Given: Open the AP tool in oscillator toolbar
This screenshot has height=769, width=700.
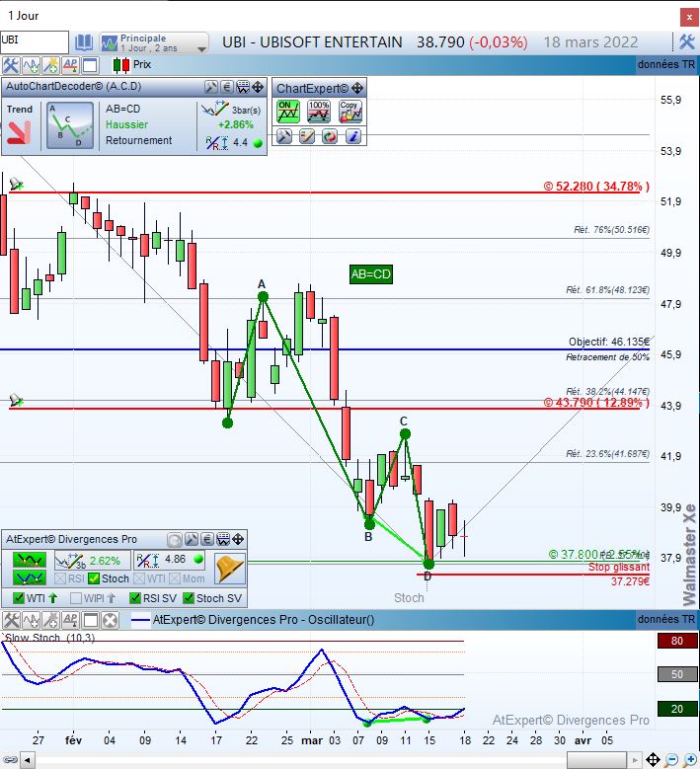Looking at the screenshot, I should pyautogui.click(x=70, y=620).
